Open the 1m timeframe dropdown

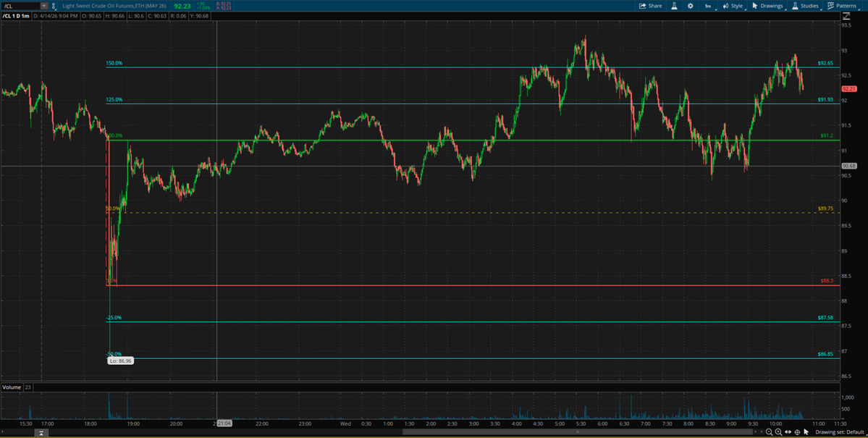[x=707, y=5]
